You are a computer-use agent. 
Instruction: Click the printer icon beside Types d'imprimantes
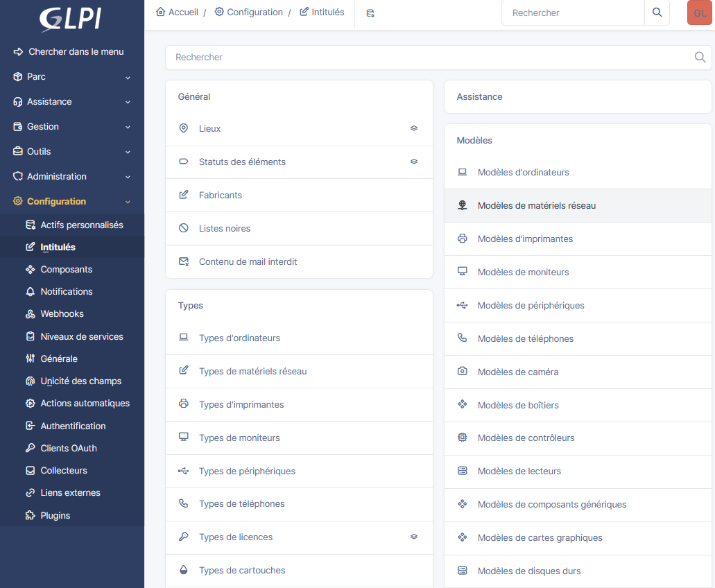click(x=183, y=404)
